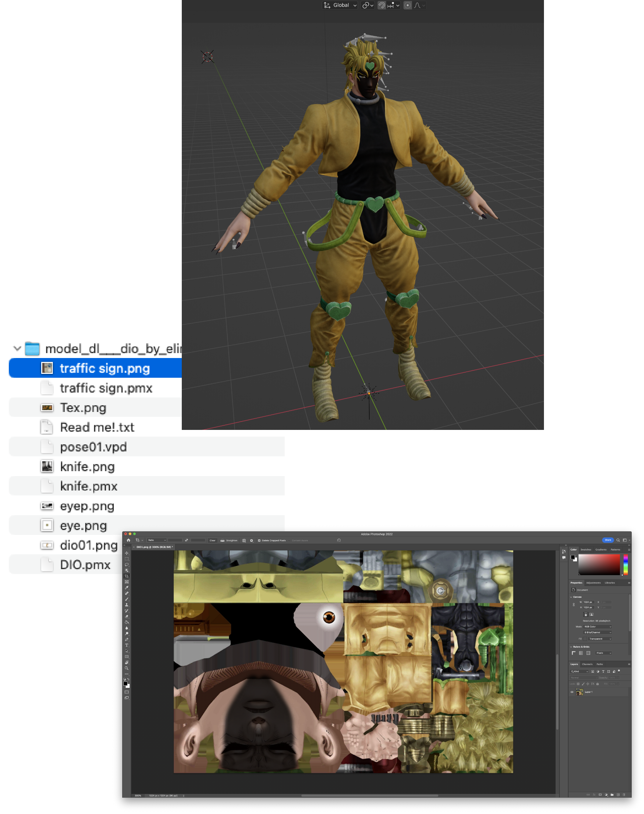The width and height of the screenshot is (644, 814).
Task: Hide Layer 1 using eye icon
Action: [572, 692]
